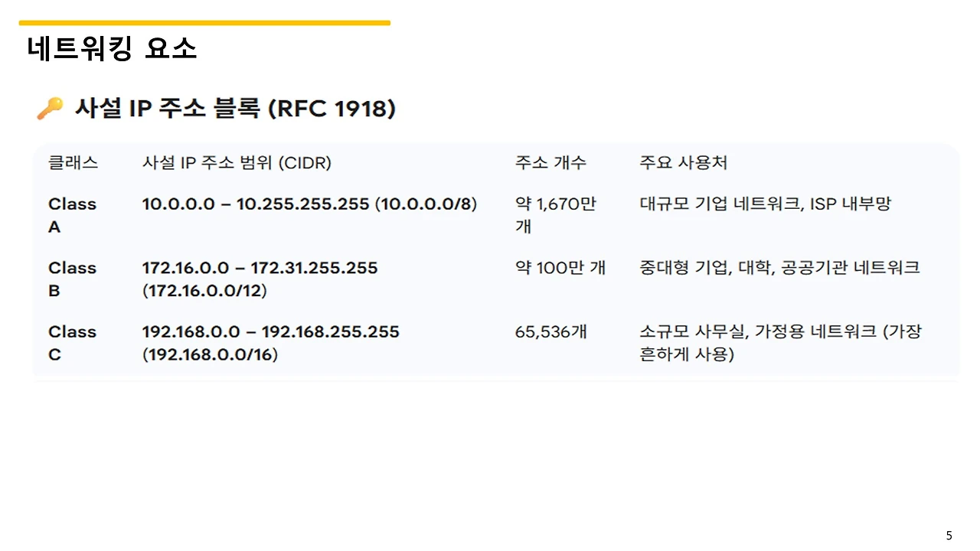Click the 192.168.0.0 – 192.168.255.255 range cell
Screen dimensions: 980x551
pyautogui.click(x=270, y=343)
